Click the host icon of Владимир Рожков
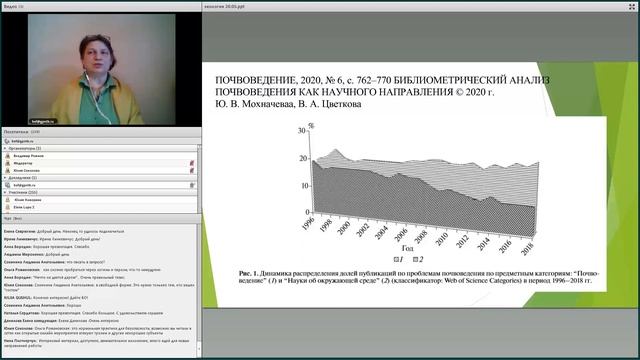The image size is (640, 360). click(x=7, y=156)
